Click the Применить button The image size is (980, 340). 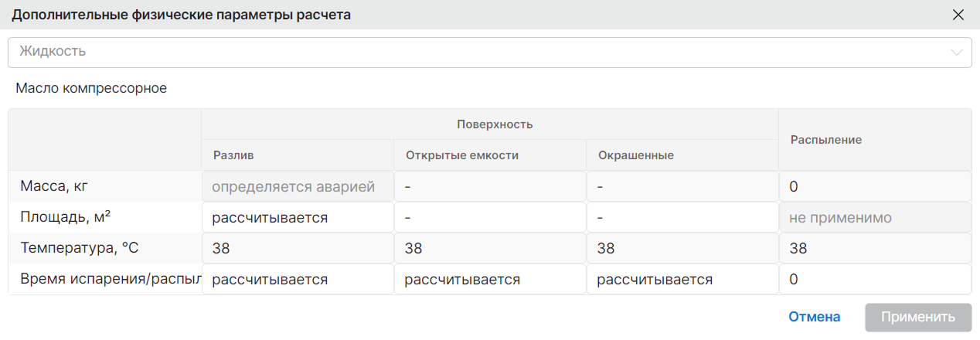(x=918, y=317)
